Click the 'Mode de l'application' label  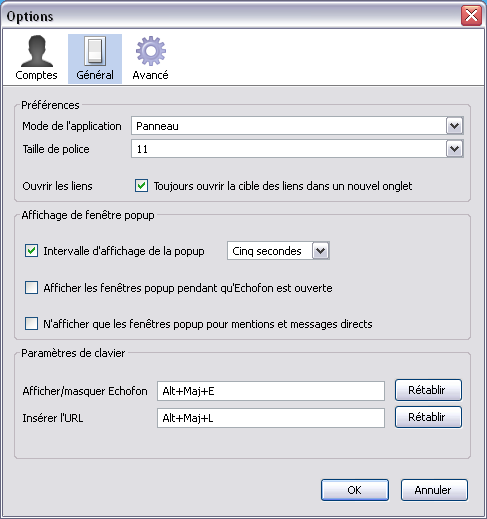[72, 126]
